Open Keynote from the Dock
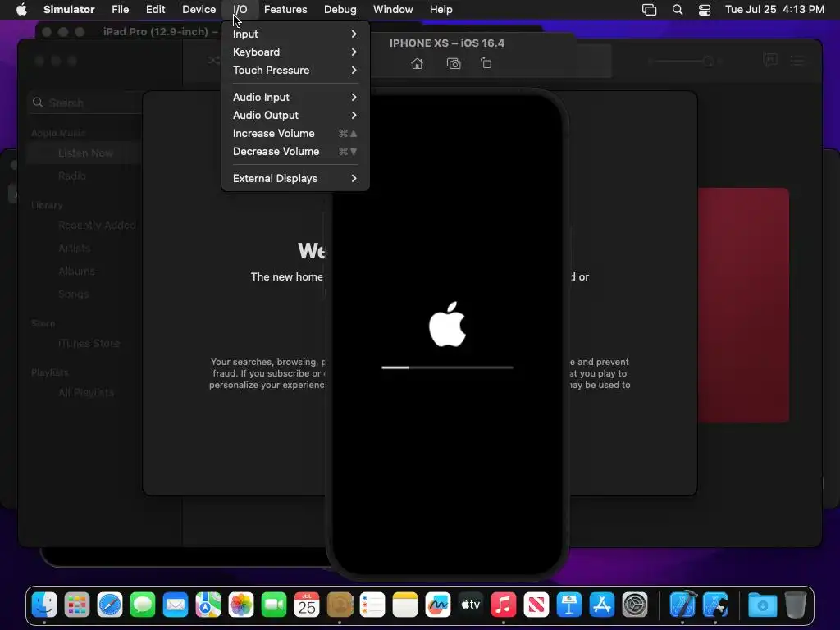This screenshot has width=840, height=630. (x=569, y=605)
